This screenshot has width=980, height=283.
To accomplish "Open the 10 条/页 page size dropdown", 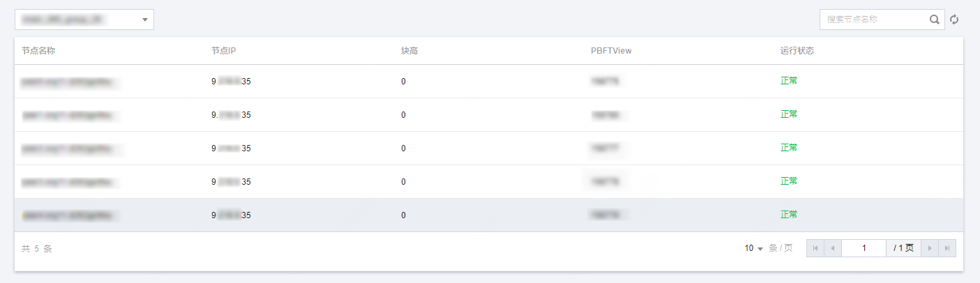I will coord(753,248).
